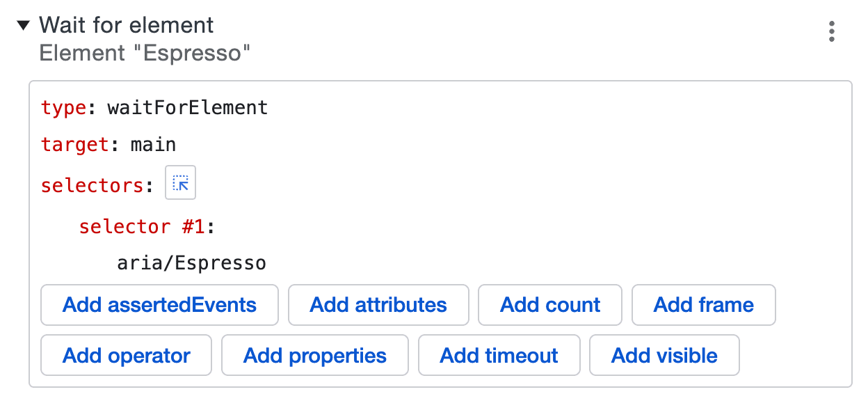Click the Element "Espresso" subtitle

(x=143, y=54)
